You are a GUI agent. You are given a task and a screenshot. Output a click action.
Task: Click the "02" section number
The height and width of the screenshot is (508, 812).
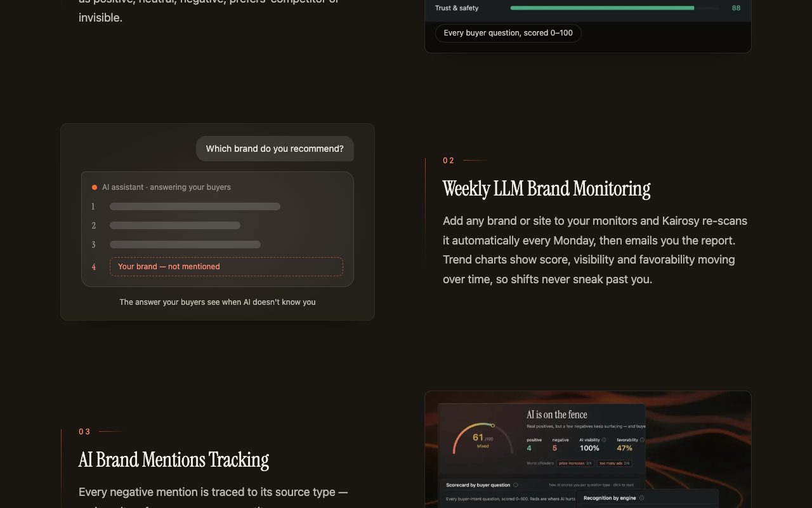point(449,161)
